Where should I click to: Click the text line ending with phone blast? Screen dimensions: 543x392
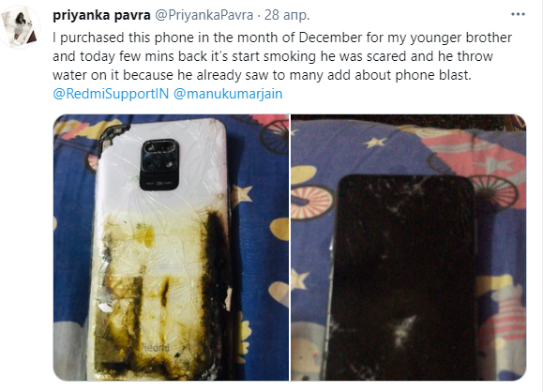tap(263, 75)
